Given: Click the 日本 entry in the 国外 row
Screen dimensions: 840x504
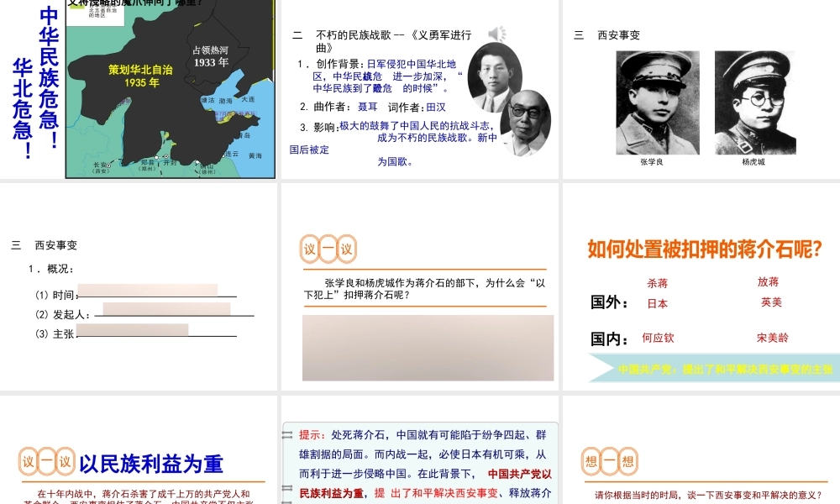Looking at the screenshot, I should [x=658, y=304].
